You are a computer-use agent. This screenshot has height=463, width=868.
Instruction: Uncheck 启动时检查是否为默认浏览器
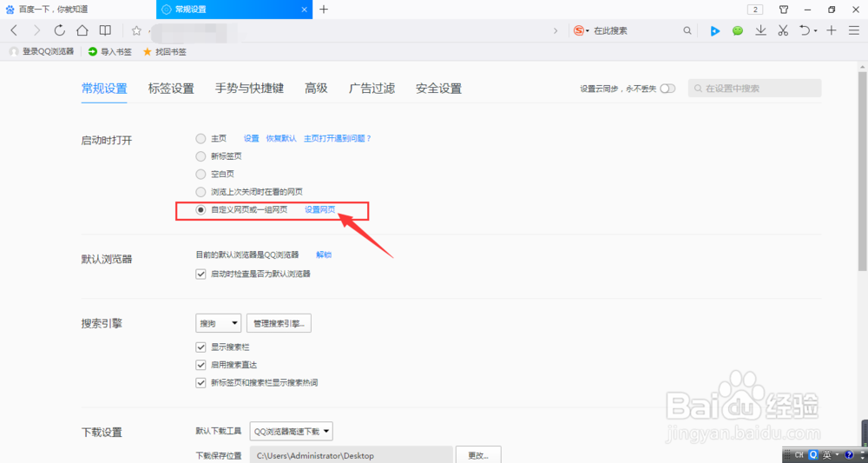click(201, 274)
